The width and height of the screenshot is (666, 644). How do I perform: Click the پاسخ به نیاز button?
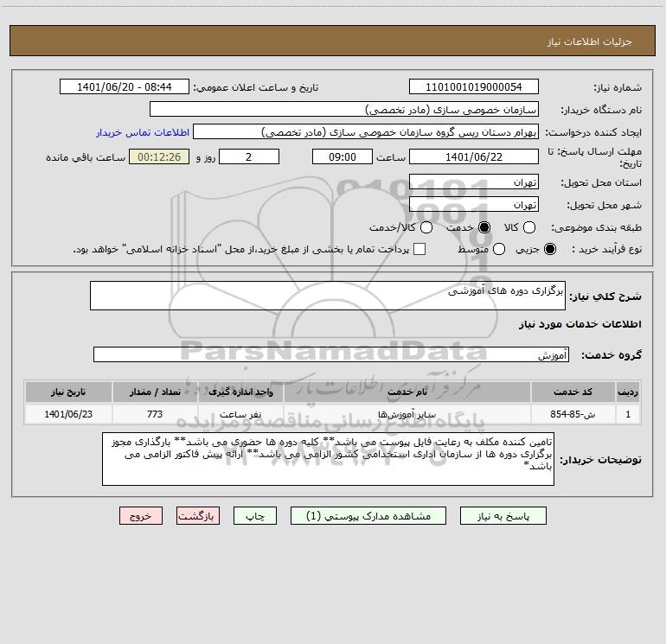(503, 516)
